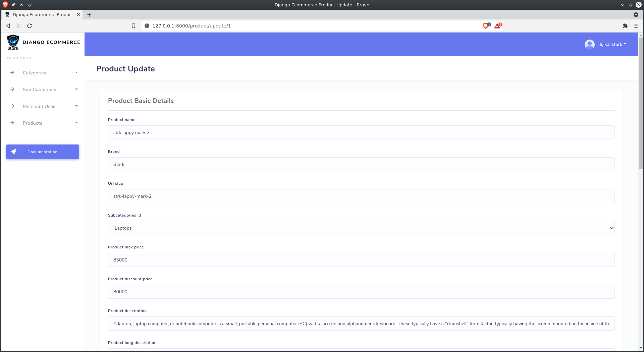Bookmark this page via the bookmark icon
This screenshot has height=352, width=644.
coord(133,25)
